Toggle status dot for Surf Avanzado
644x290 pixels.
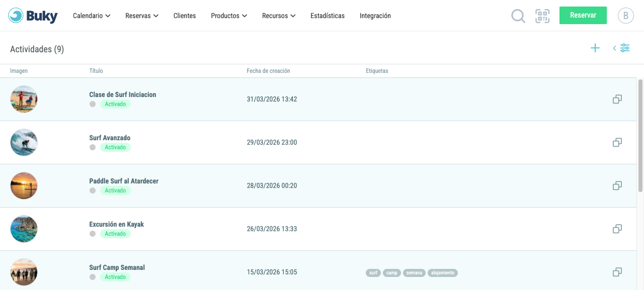(93, 147)
